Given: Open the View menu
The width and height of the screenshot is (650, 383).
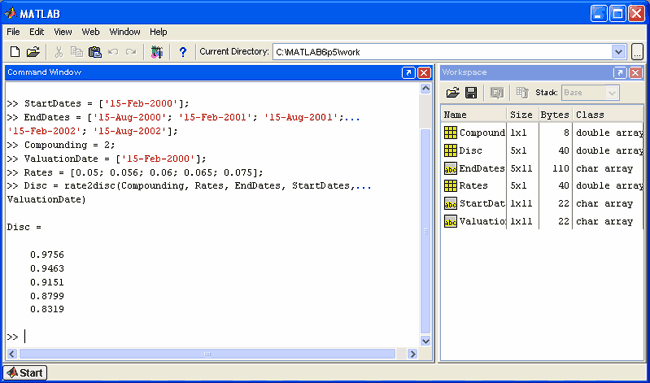Looking at the screenshot, I should (x=63, y=32).
